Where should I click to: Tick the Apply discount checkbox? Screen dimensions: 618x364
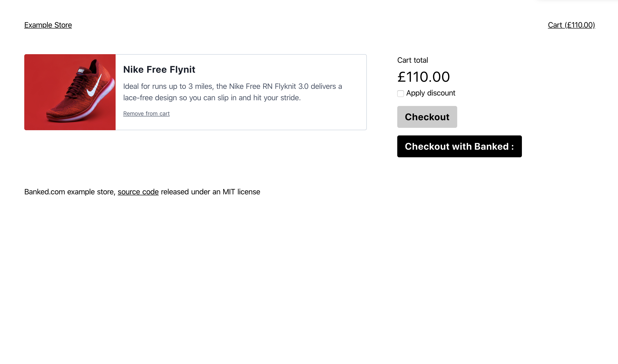click(400, 93)
